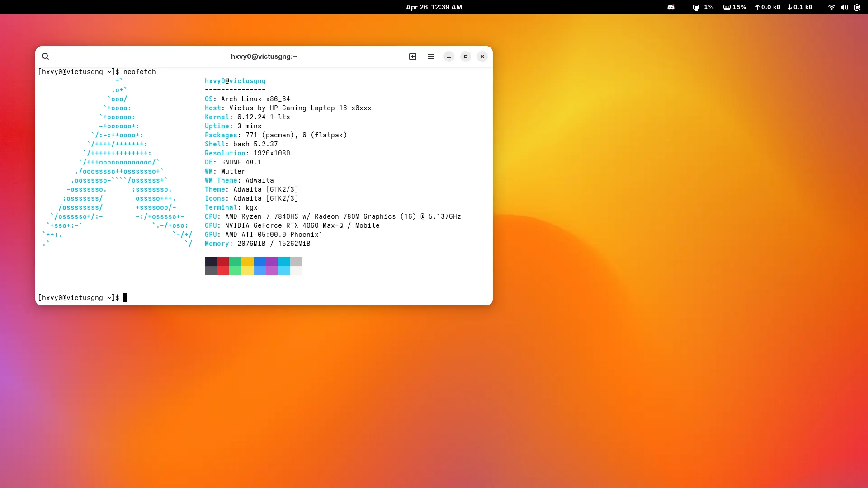Click the Uptime 3 mins line
This screenshot has width=868, height=488.
(233, 126)
